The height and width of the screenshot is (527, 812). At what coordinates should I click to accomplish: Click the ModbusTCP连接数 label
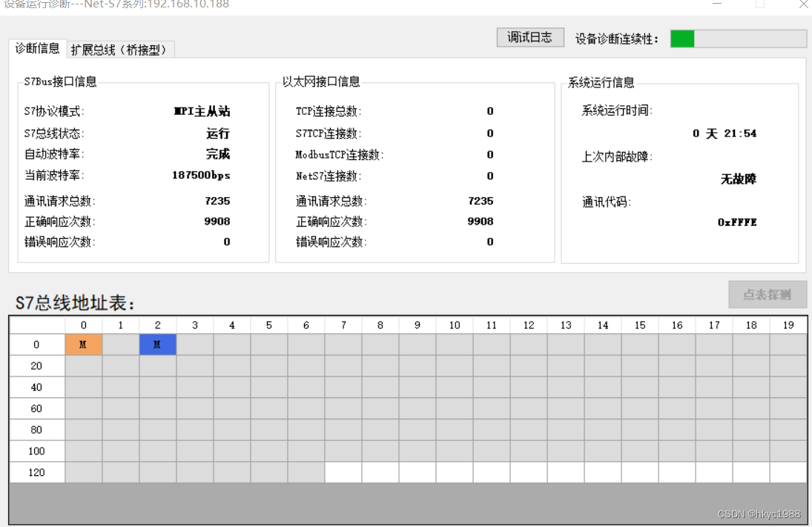tap(339, 155)
